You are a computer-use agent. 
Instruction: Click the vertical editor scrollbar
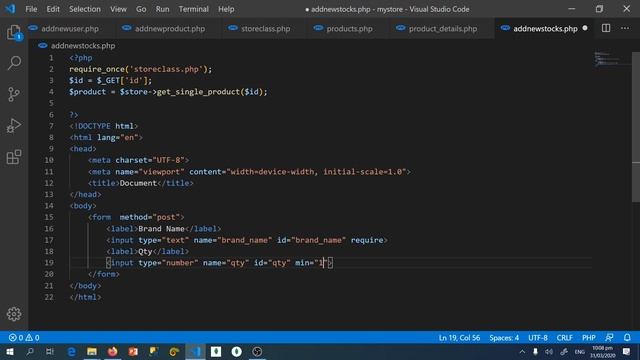(636, 127)
